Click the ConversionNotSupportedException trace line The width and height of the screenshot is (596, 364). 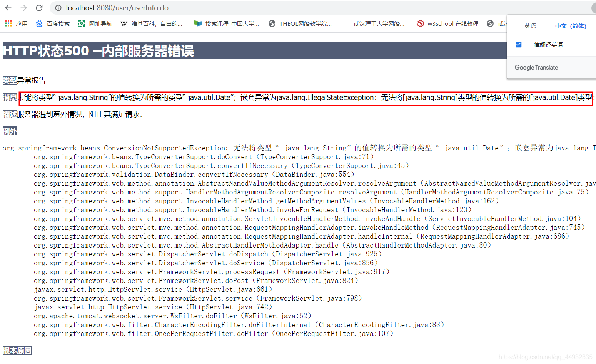point(299,148)
